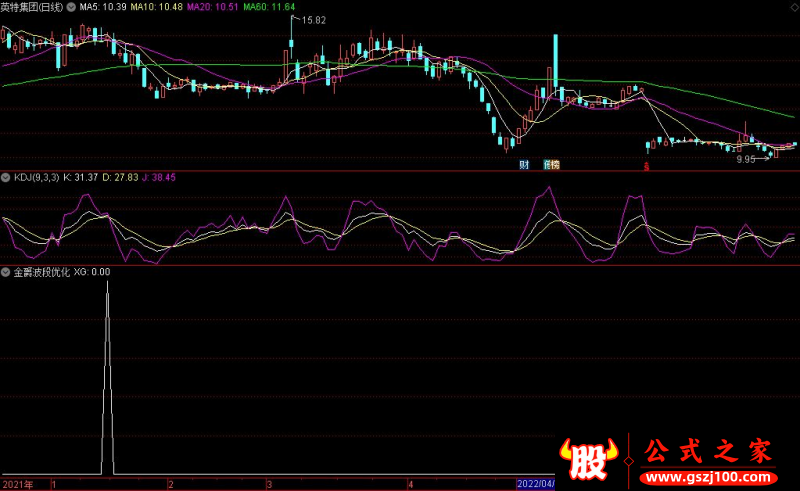
Task: Select the highlighted 2022/04 date marker
Action: click(x=536, y=484)
